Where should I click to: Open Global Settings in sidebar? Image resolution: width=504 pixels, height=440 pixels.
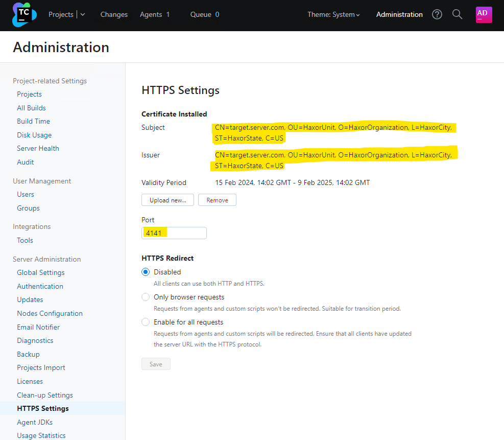click(x=41, y=272)
